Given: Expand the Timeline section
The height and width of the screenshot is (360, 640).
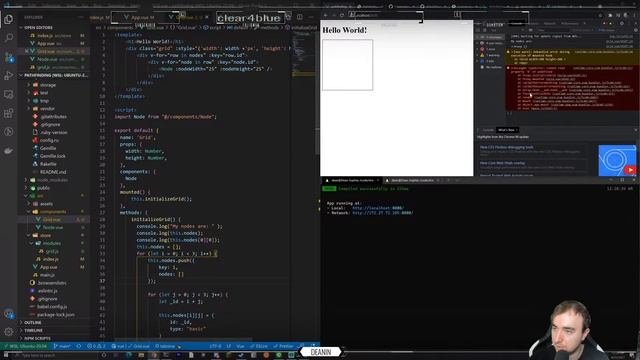Looking at the screenshot, I should 33,330.
